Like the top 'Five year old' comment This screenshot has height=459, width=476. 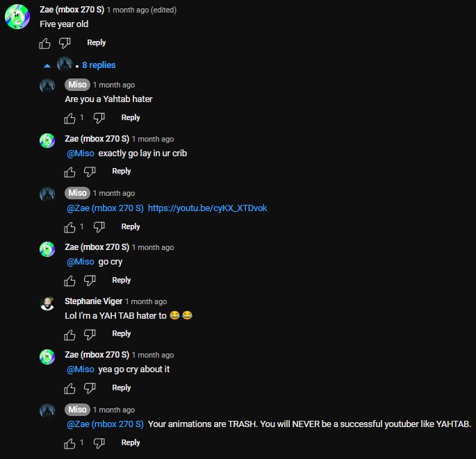click(44, 43)
